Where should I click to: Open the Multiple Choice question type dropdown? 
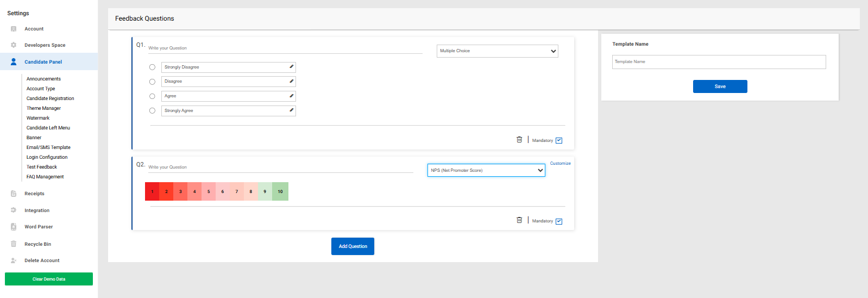click(x=497, y=51)
